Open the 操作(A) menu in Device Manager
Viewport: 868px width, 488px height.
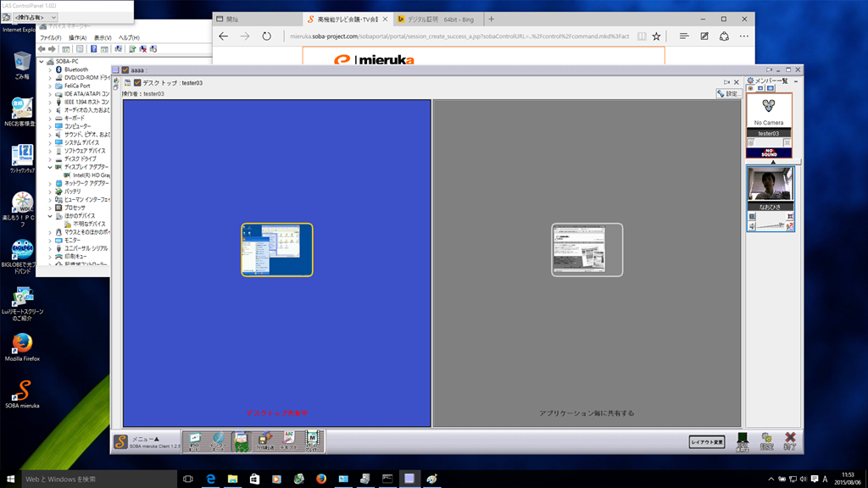[77, 37]
